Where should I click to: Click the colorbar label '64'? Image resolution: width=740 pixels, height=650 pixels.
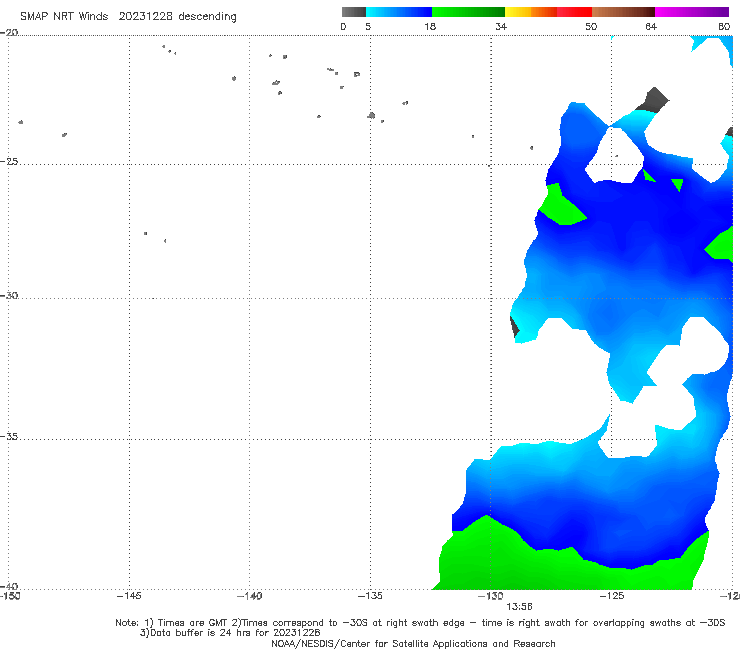tap(651, 26)
